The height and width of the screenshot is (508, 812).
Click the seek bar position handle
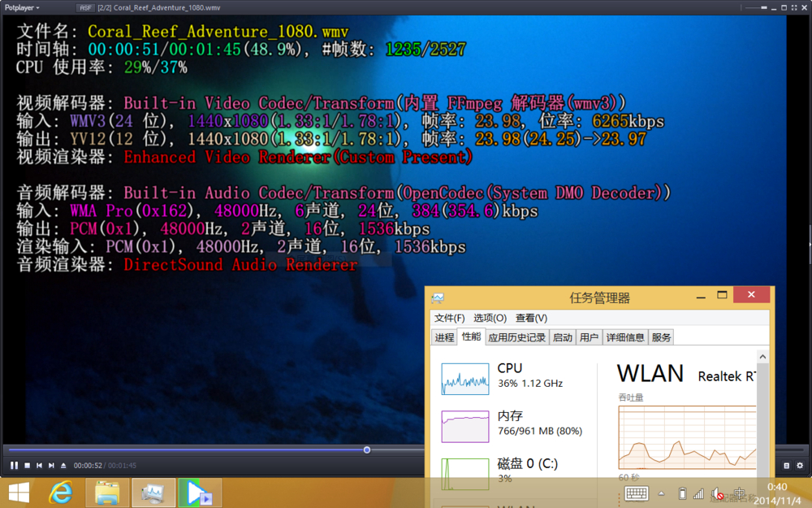(x=367, y=450)
